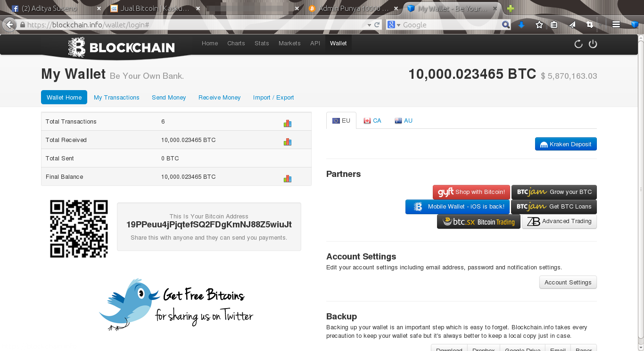Select the Wallet Home tab
Viewport: 644px width, 351px height.
(64, 97)
